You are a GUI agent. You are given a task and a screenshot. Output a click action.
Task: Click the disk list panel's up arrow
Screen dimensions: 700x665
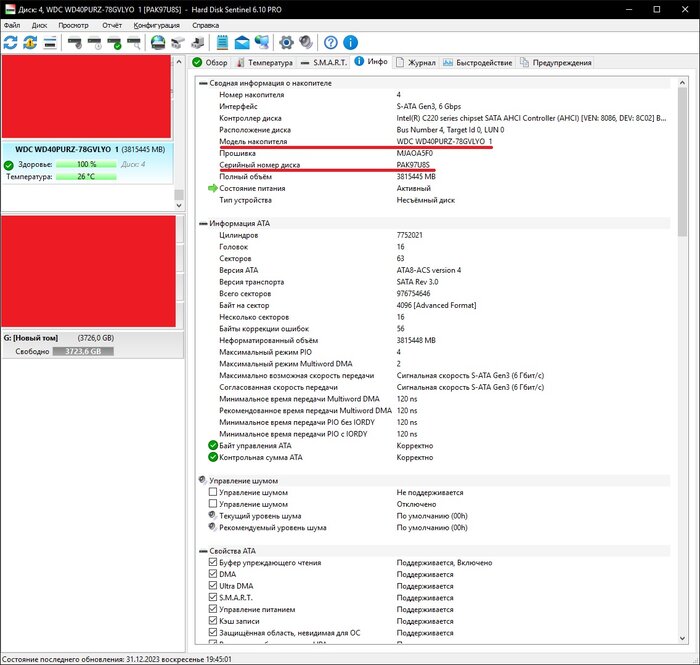click(179, 62)
